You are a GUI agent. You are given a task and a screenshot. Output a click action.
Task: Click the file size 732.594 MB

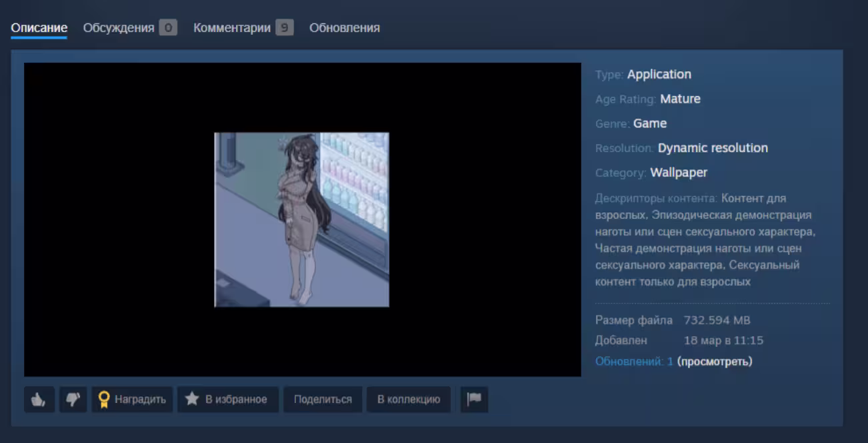[x=717, y=320]
